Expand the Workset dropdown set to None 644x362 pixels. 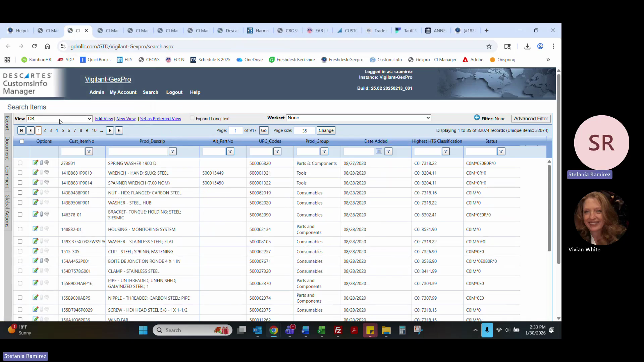(x=358, y=118)
